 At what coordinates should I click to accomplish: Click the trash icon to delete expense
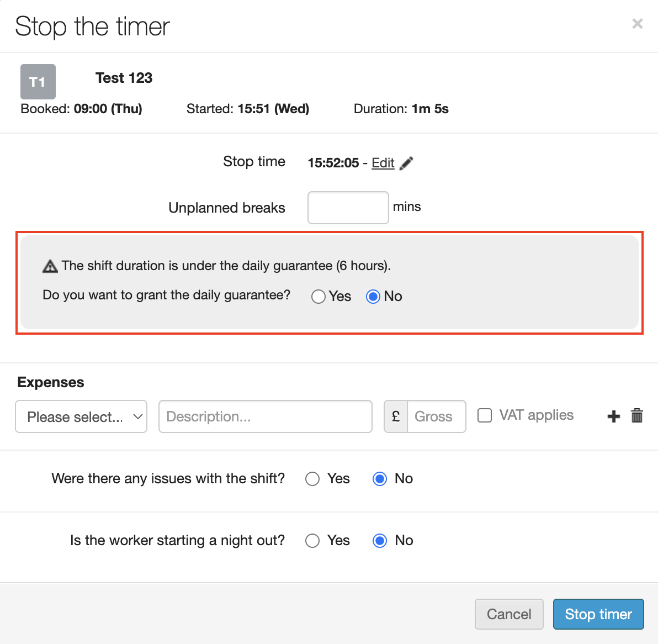[x=637, y=415]
